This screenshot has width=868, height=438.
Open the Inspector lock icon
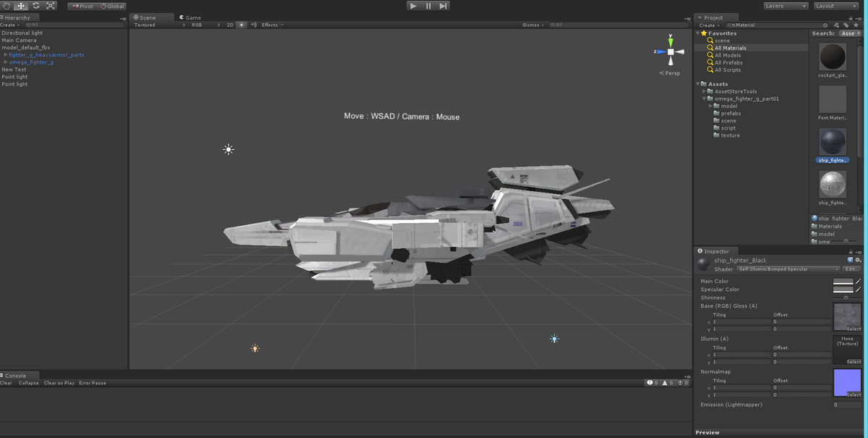click(x=851, y=252)
